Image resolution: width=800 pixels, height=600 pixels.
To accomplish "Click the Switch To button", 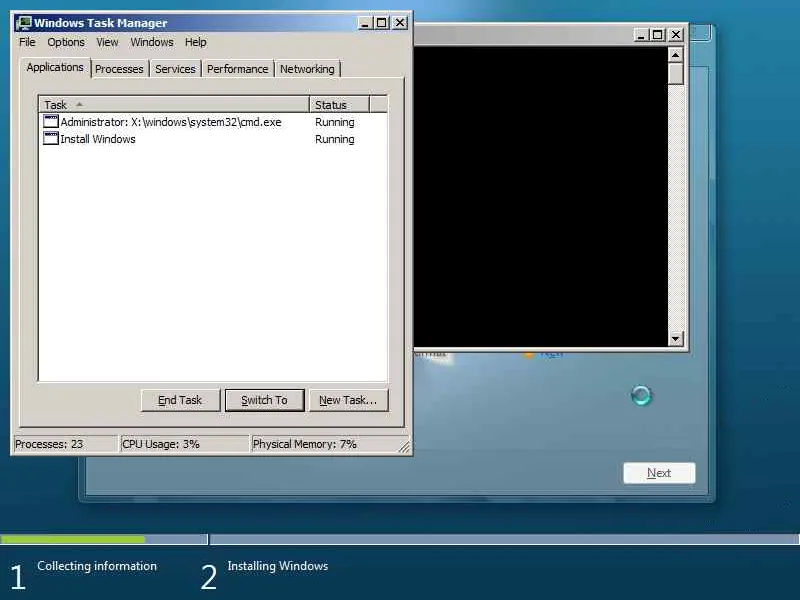I will coord(264,400).
